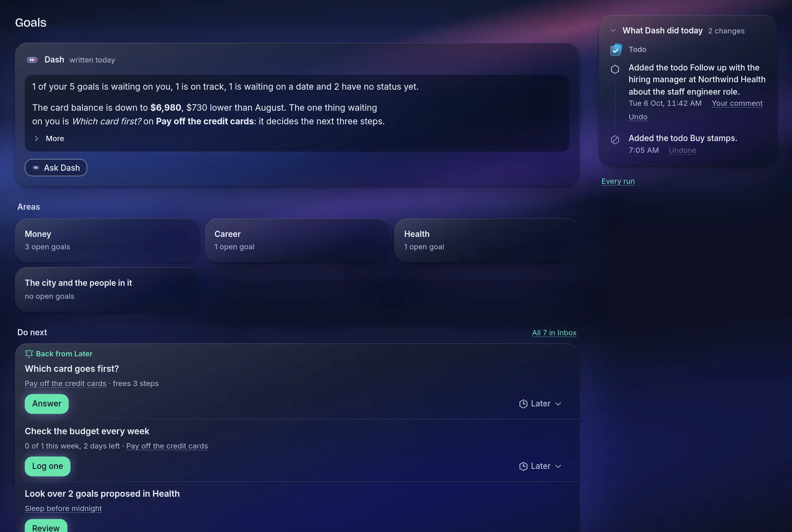
Task: Open the Health area card
Action: pos(486,241)
